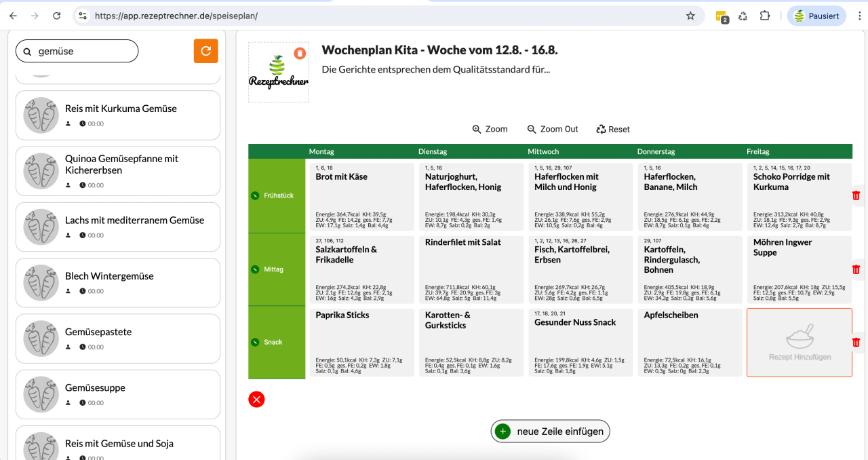Image resolution: width=868 pixels, height=460 pixels.
Task: Delete the Frühstück row with red trash icon
Action: (856, 195)
